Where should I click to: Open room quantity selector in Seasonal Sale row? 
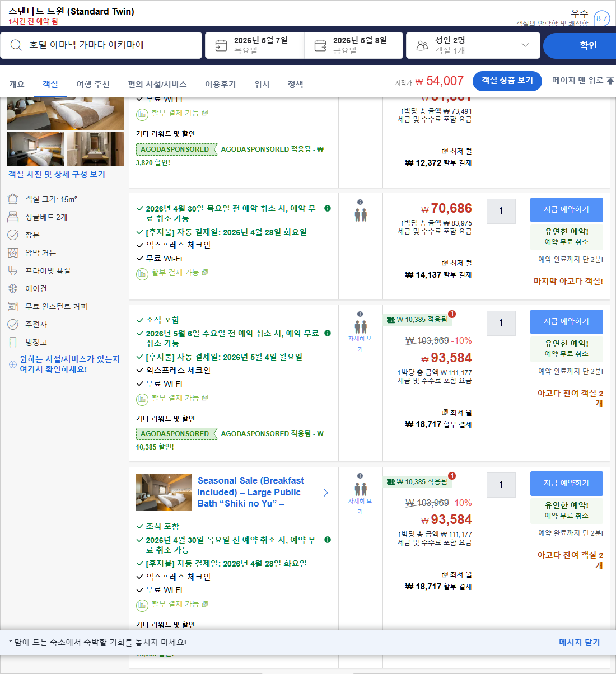click(x=501, y=485)
